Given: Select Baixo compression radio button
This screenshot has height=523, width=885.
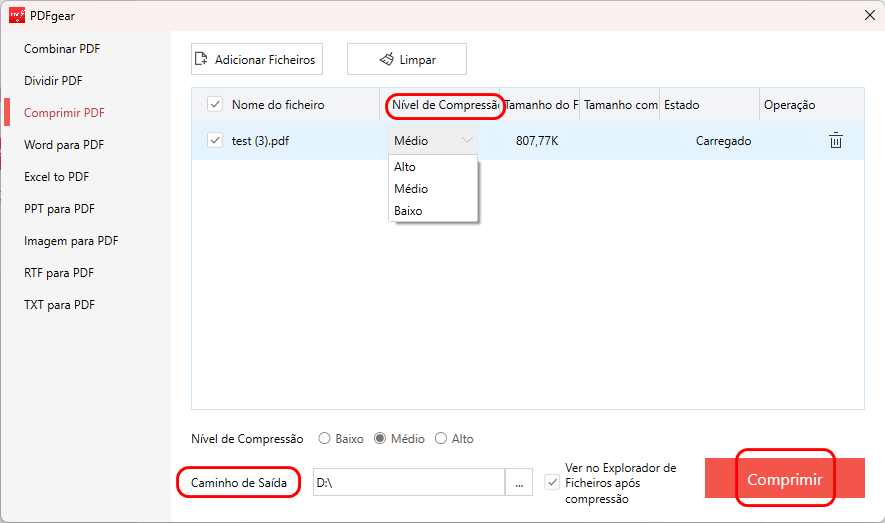Looking at the screenshot, I should (x=324, y=438).
